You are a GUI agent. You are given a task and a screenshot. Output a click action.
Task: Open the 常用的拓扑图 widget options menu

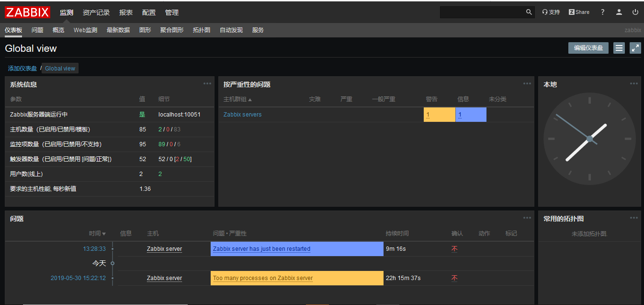(x=634, y=218)
